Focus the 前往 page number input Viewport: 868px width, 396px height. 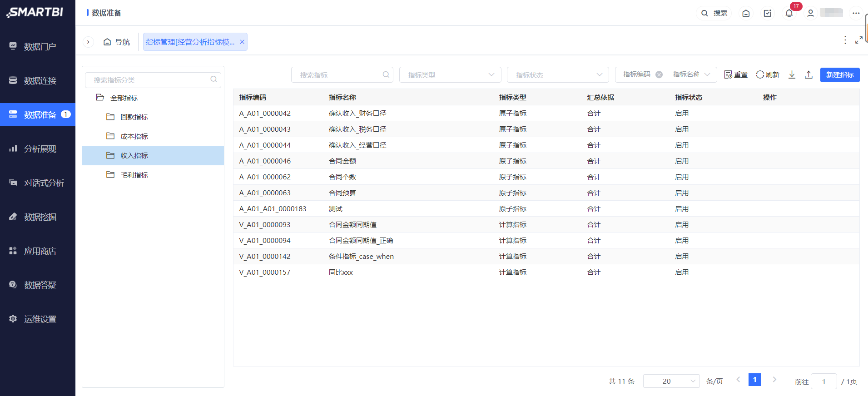pyautogui.click(x=824, y=381)
